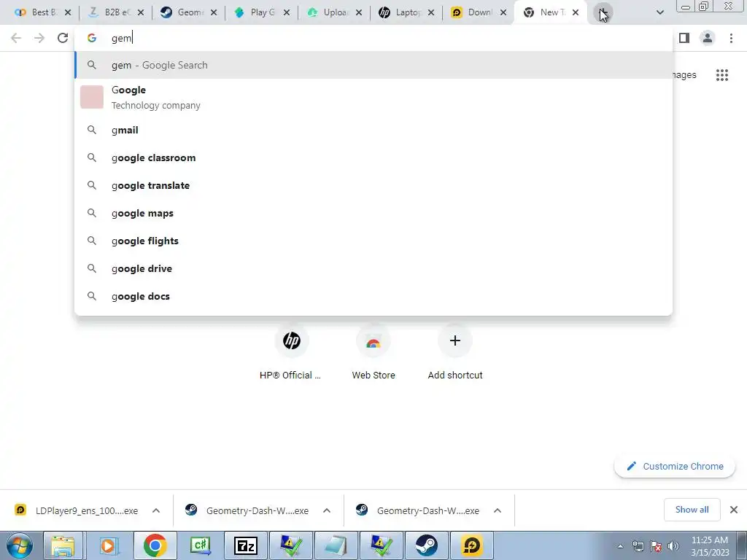
Task: Close the downloads bar
Action: tap(734, 510)
